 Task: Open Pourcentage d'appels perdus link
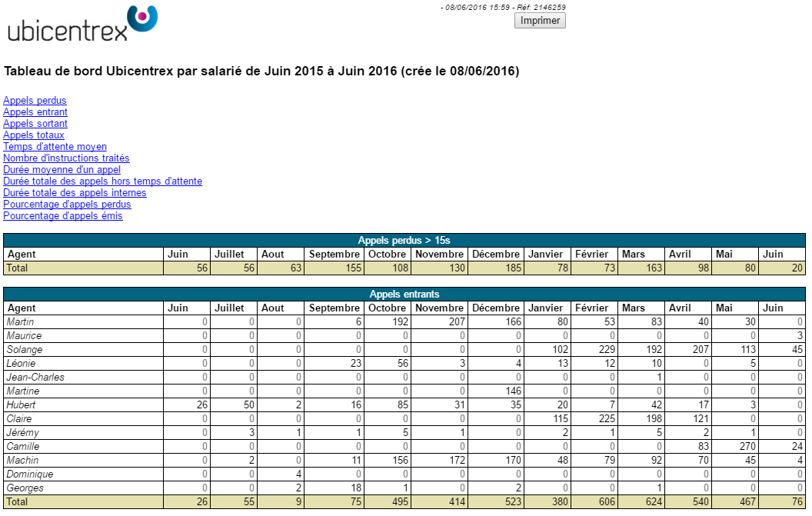click(x=67, y=204)
